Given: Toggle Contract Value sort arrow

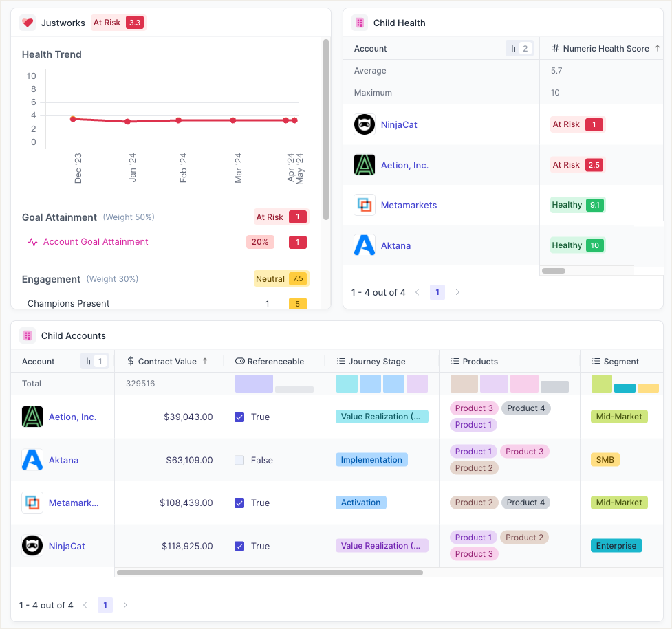Looking at the screenshot, I should coord(205,361).
